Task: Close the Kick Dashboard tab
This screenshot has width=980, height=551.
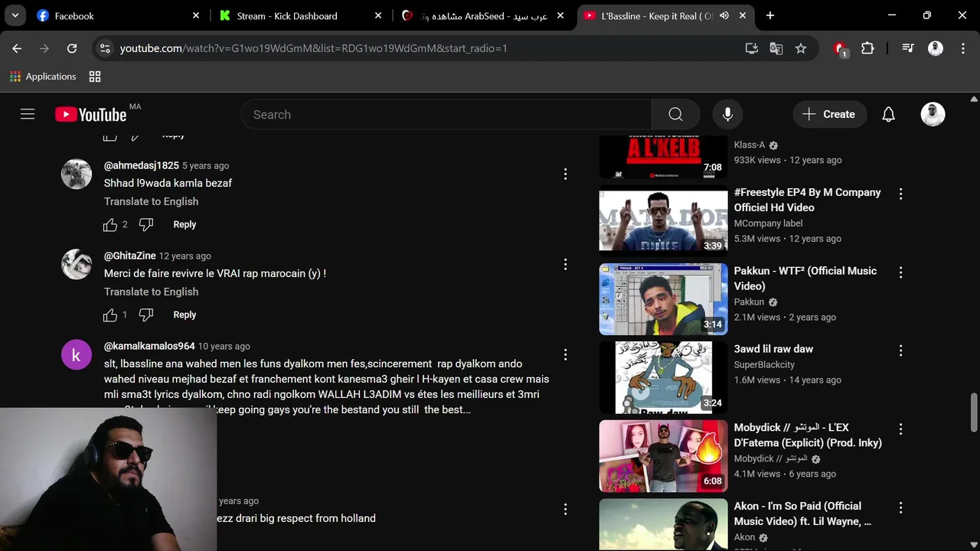Action: pyautogui.click(x=378, y=15)
